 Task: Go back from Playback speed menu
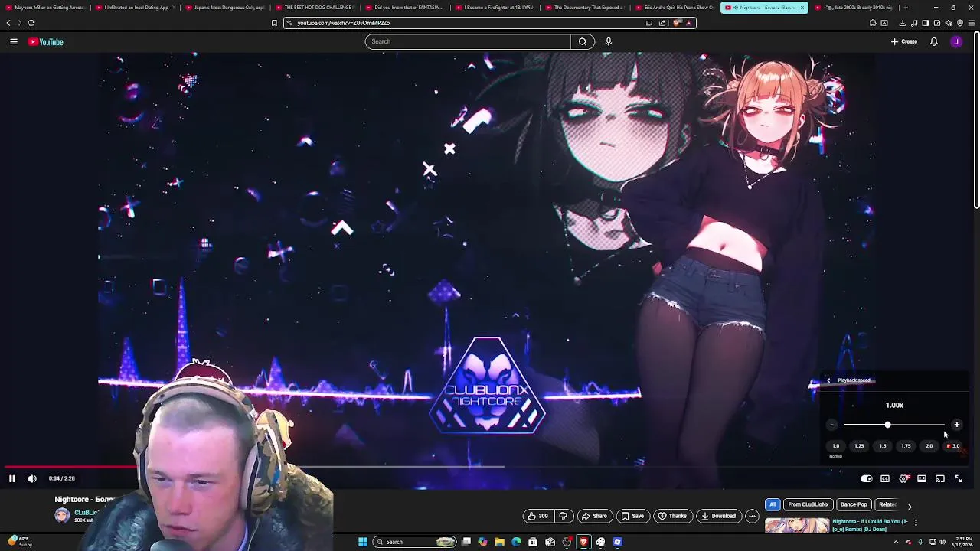click(828, 380)
